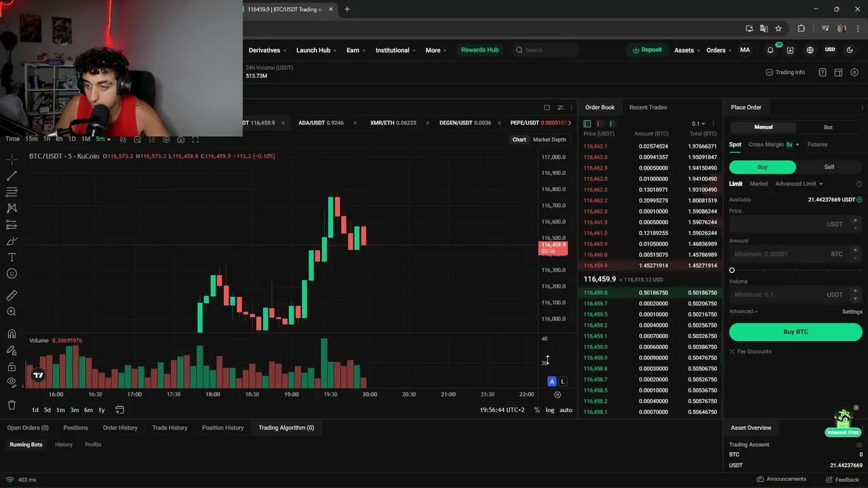Open the MA account avatar
The image size is (868, 488).
745,50
